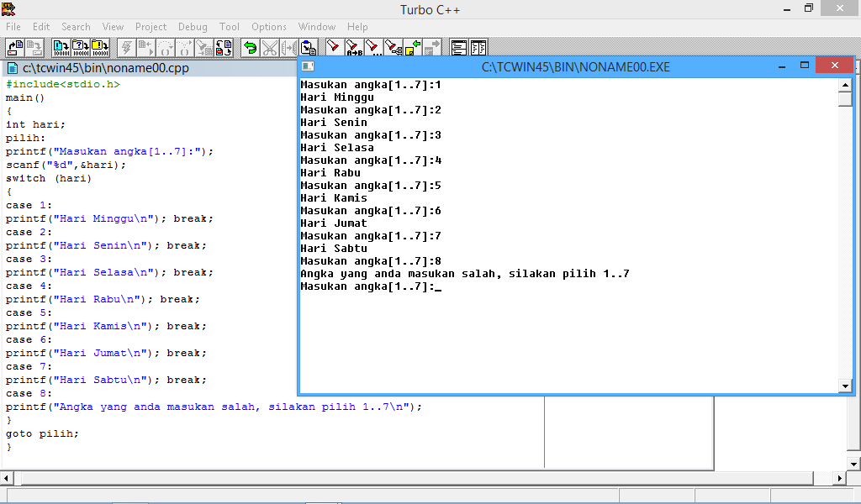Image resolution: width=861 pixels, height=504 pixels.
Task: Click the Tile windows horizontally icon
Action: coord(458,48)
